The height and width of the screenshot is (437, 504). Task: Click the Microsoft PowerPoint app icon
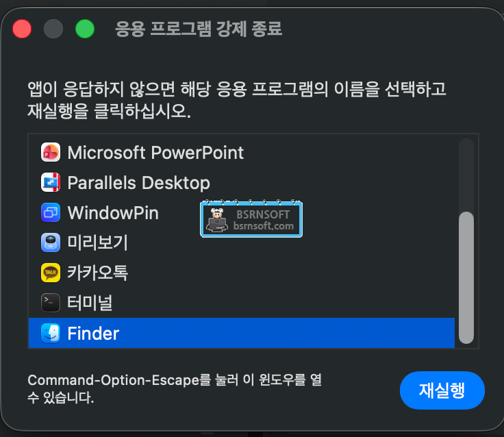[x=51, y=153]
